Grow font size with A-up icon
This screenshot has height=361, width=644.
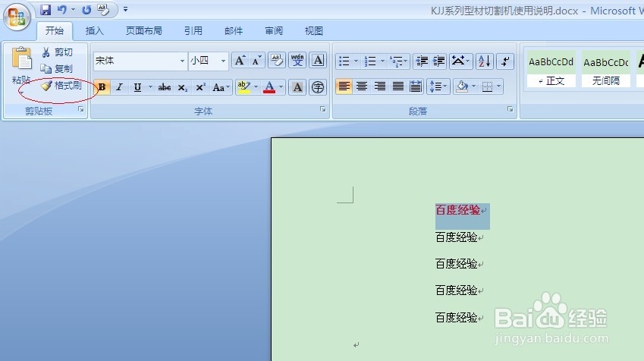(x=240, y=61)
